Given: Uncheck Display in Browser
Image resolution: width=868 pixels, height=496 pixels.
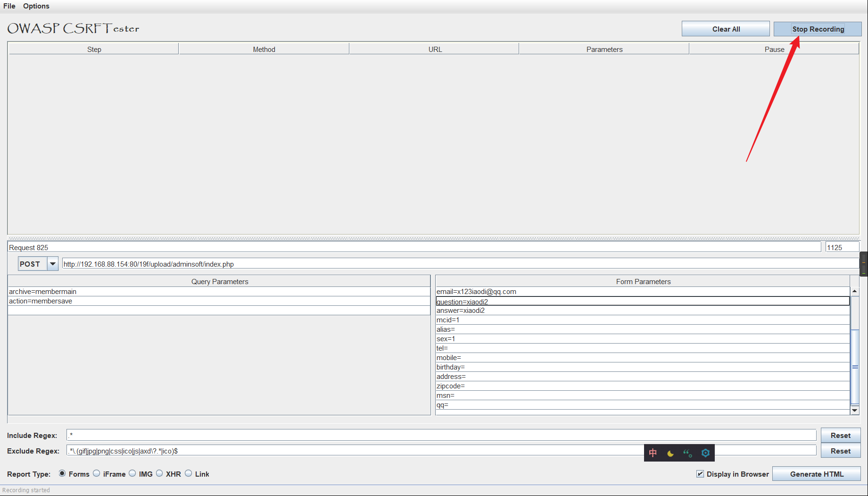Looking at the screenshot, I should 700,474.
